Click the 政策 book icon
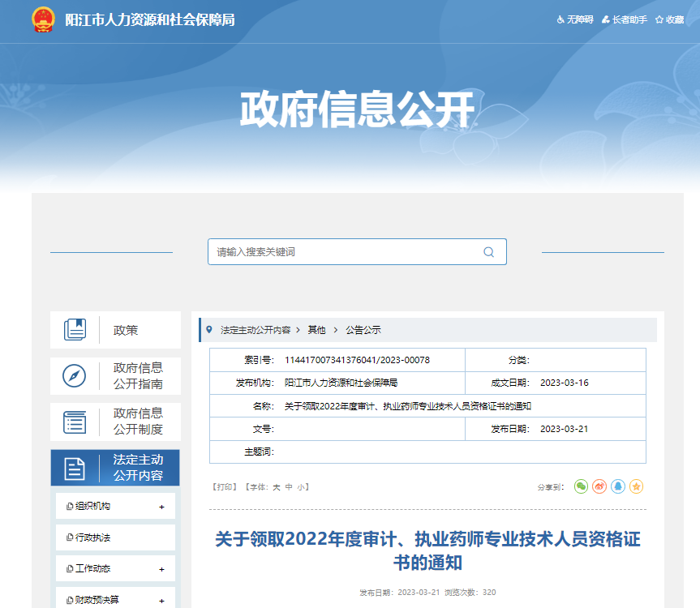Viewport: 700px width, 608px height. pos(75,330)
